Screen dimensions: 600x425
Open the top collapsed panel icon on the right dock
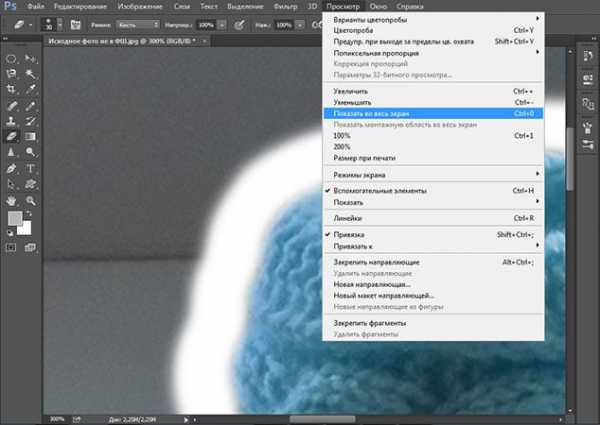pos(588,56)
